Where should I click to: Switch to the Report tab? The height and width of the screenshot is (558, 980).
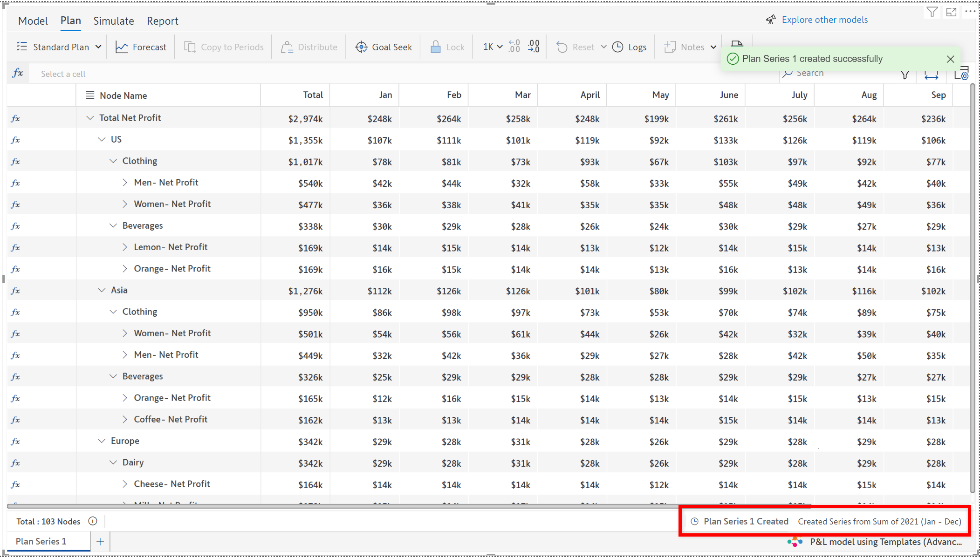(x=162, y=21)
